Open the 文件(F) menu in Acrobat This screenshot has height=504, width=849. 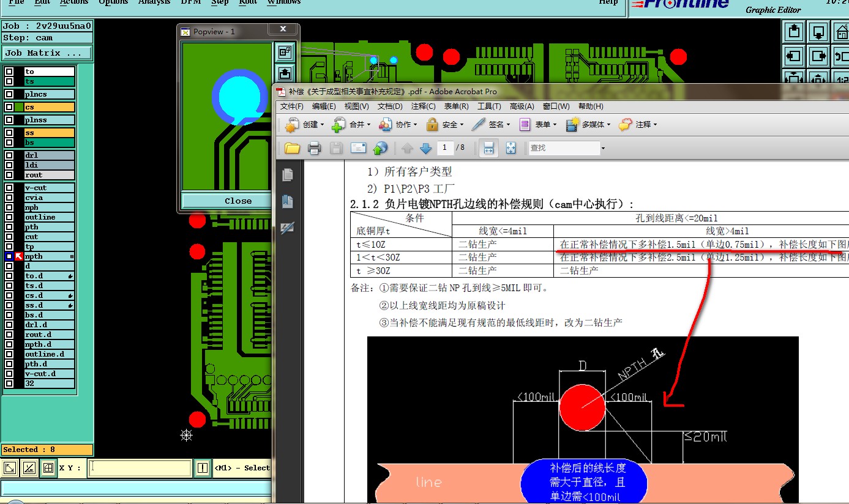[x=292, y=106]
